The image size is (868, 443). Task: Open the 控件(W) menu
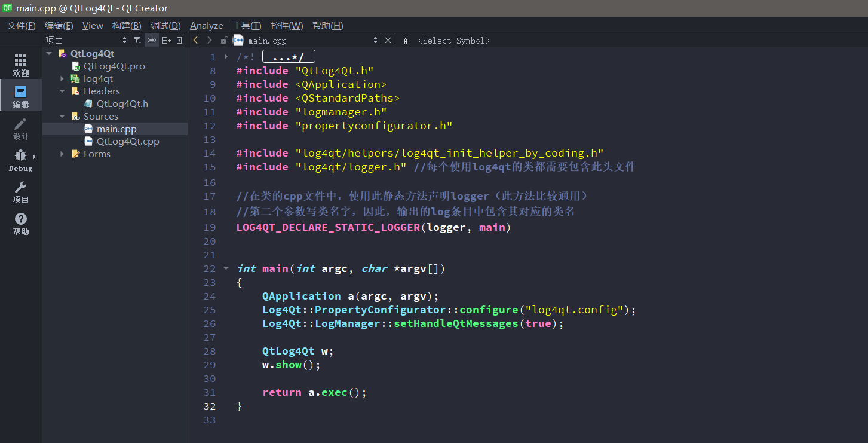[287, 25]
